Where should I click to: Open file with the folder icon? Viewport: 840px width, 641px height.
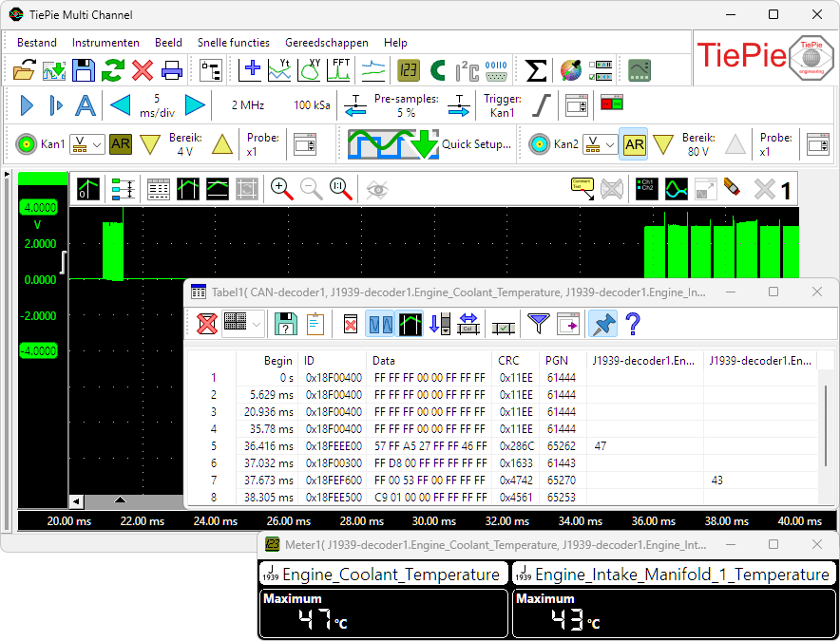coord(24,70)
